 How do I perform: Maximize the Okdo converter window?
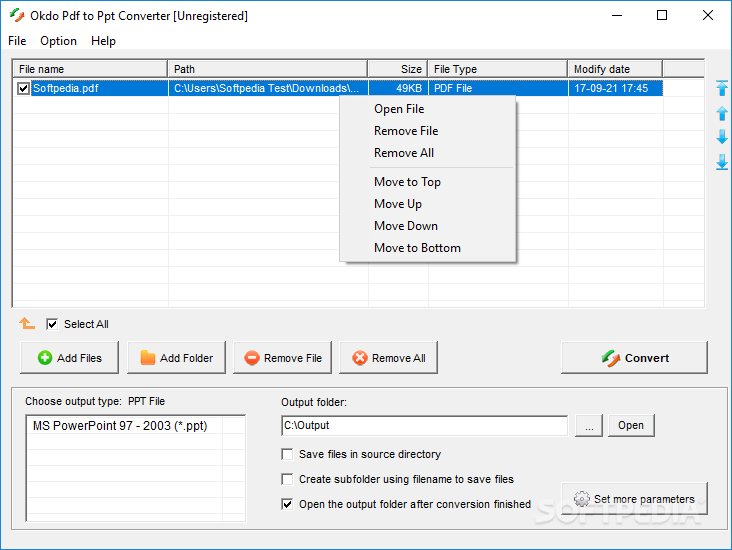662,15
